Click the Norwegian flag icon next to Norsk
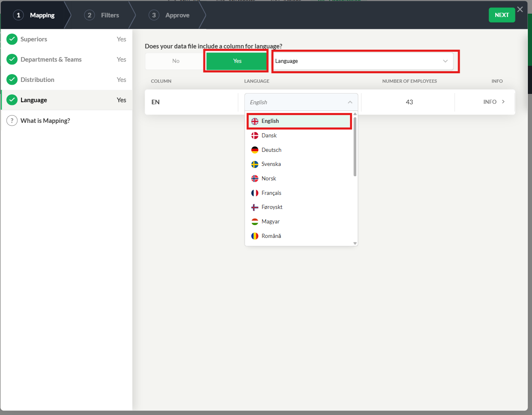The width and height of the screenshot is (532, 415). coord(255,178)
